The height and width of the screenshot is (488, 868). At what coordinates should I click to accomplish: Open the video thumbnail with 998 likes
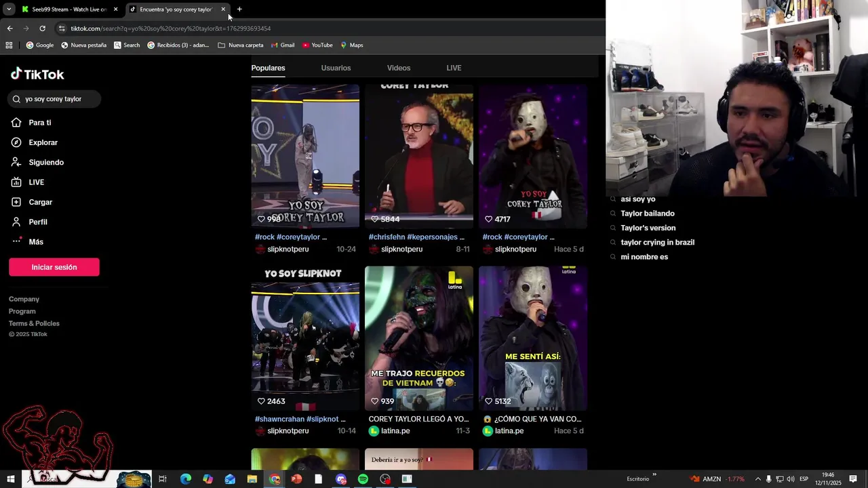tap(305, 156)
